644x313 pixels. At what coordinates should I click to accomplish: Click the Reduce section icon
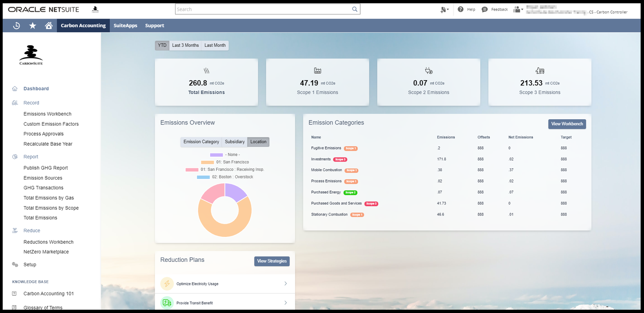[15, 230]
